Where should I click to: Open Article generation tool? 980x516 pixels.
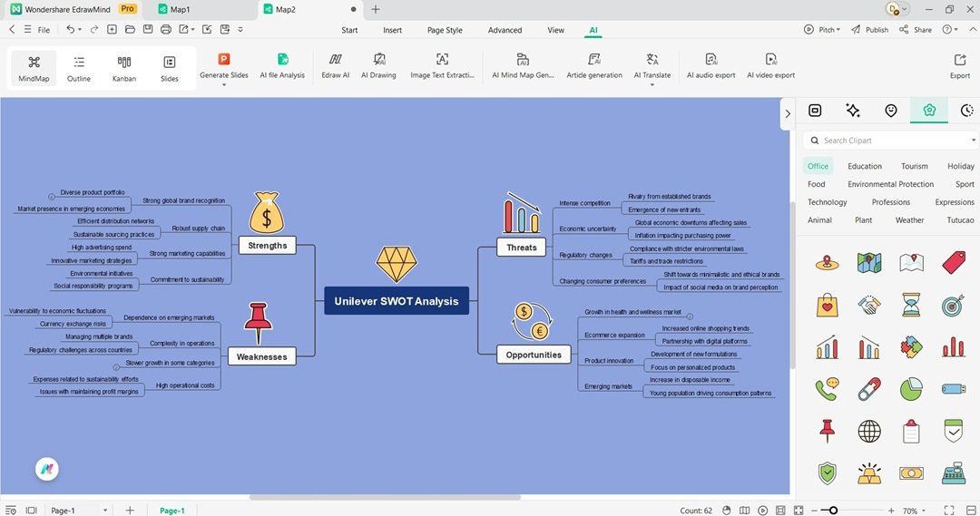[594, 65]
